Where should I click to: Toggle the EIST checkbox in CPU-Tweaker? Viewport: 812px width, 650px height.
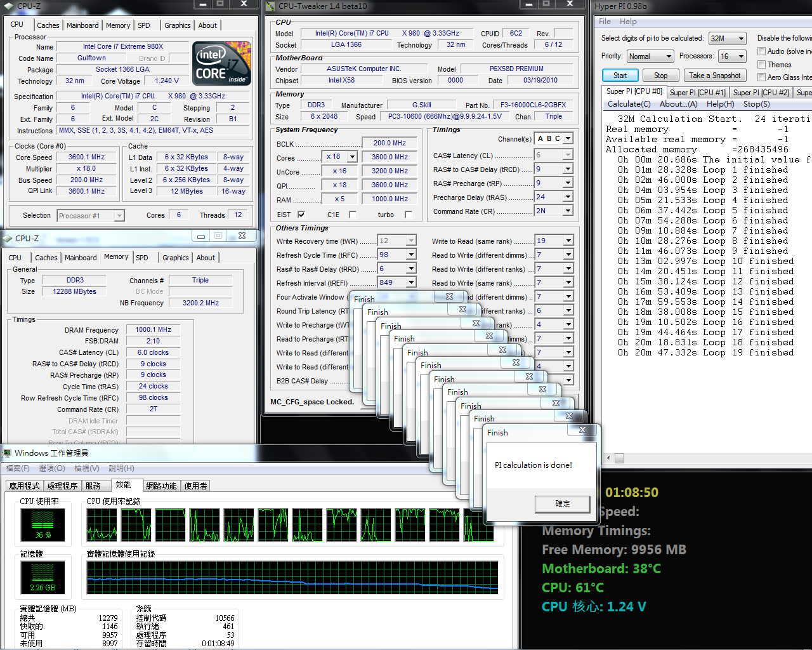[x=301, y=215]
